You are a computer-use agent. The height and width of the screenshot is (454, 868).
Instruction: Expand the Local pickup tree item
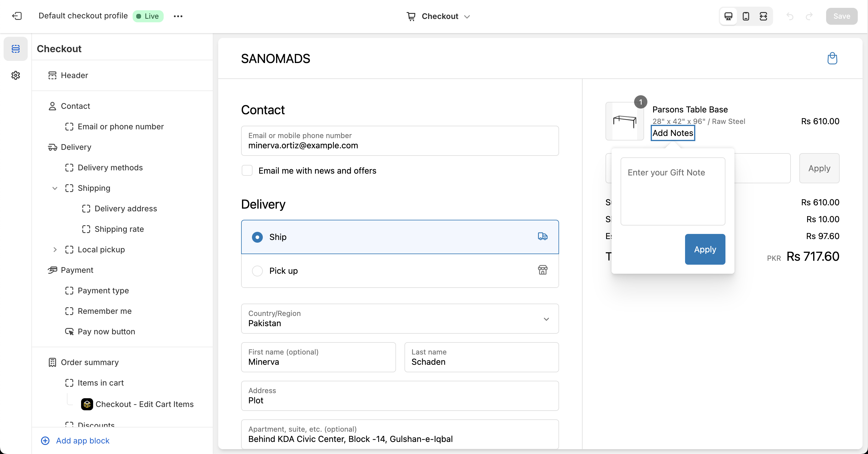click(x=55, y=249)
